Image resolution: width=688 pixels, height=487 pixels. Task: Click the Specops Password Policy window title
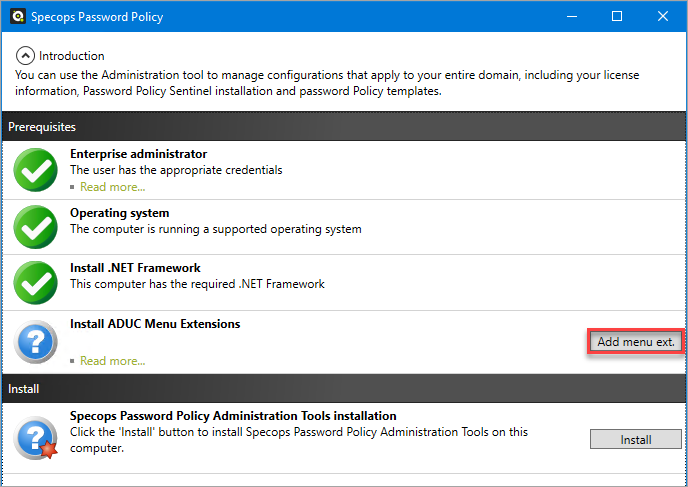[97, 17]
